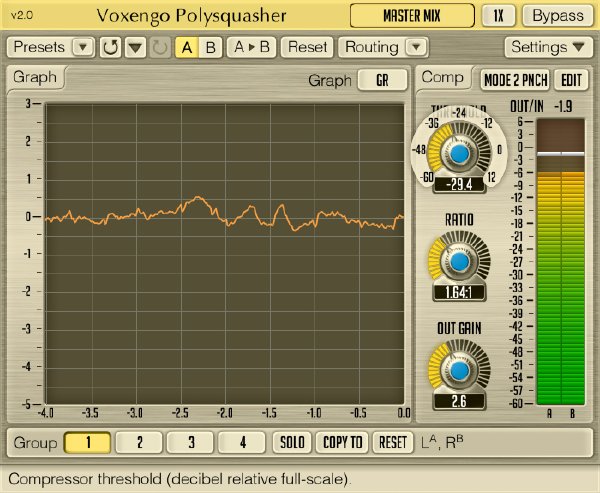Viewport: 600px width, 493px height.
Task: Select group 4
Action: pyautogui.click(x=242, y=442)
